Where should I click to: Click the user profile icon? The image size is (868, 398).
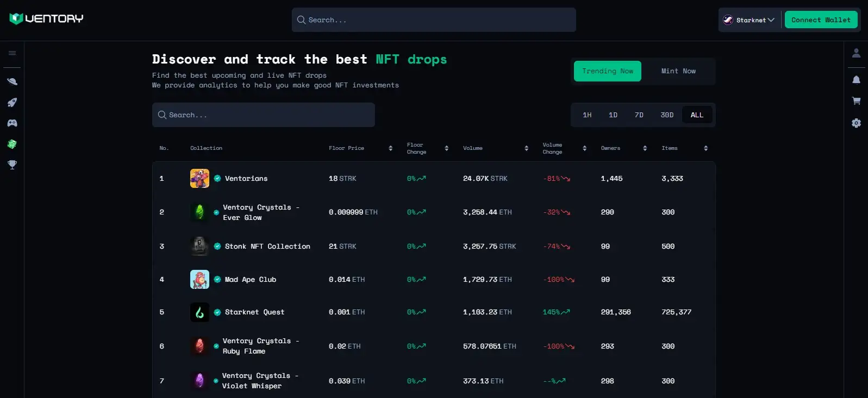click(x=856, y=53)
